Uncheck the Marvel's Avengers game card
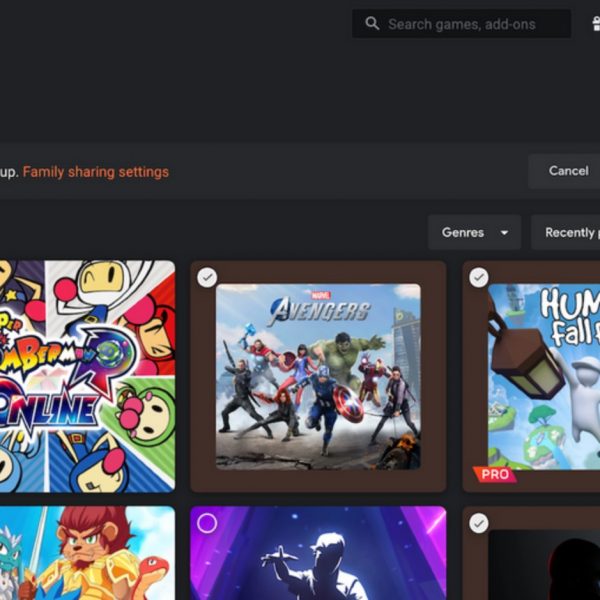Image resolution: width=600 pixels, height=600 pixels. tap(207, 277)
